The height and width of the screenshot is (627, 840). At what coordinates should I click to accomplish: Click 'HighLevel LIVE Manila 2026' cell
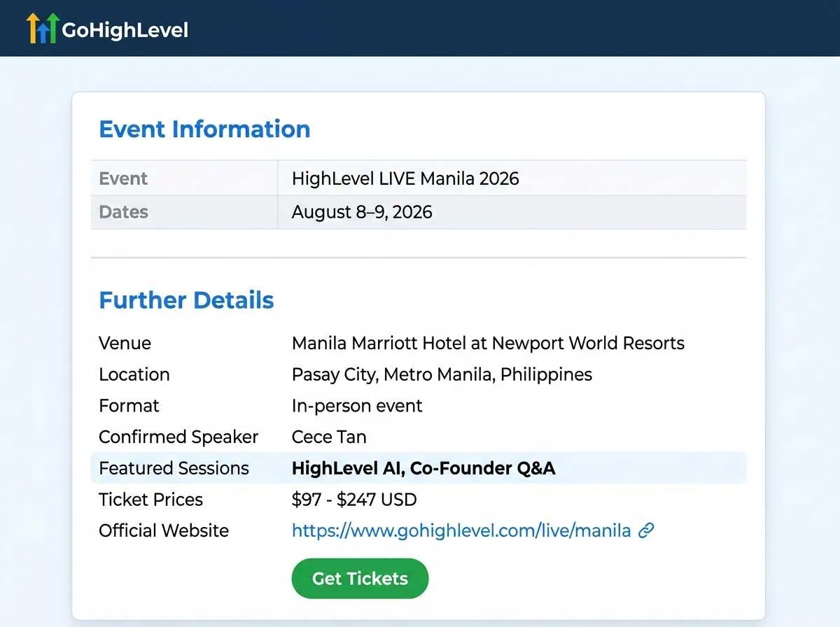coord(405,178)
